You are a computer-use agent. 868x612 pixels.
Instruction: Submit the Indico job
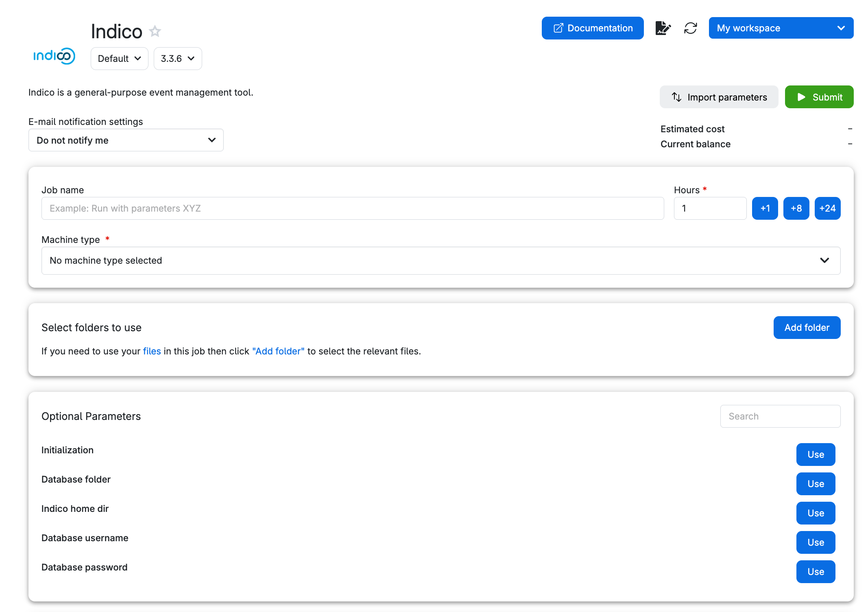(819, 97)
